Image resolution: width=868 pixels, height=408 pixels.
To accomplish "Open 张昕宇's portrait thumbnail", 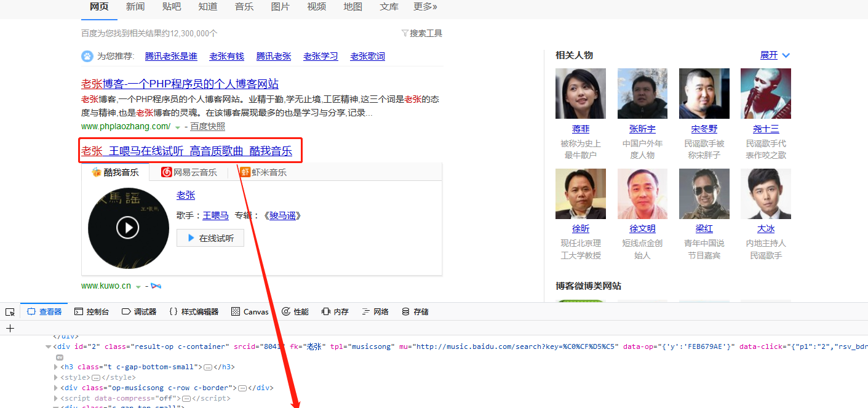I will tap(642, 94).
